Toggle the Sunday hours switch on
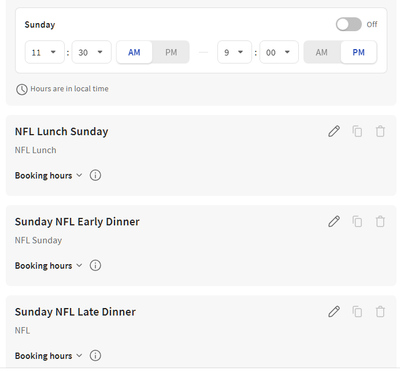 349,24
